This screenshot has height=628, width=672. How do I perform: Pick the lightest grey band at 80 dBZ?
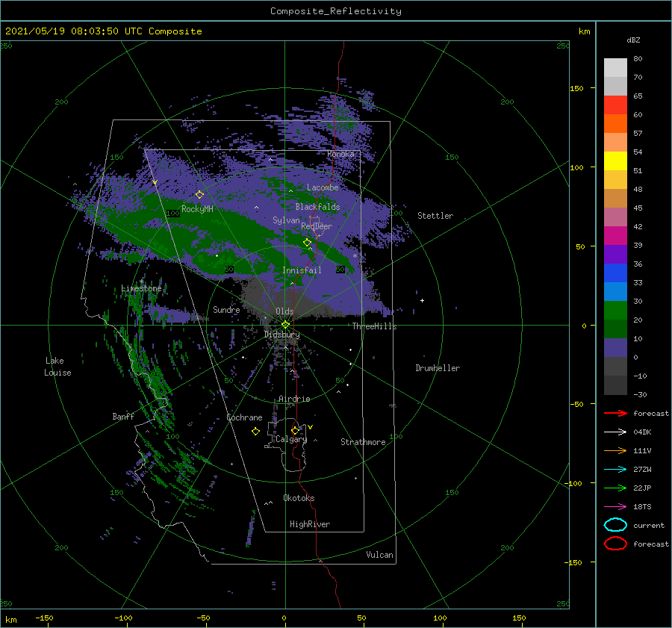click(x=615, y=68)
